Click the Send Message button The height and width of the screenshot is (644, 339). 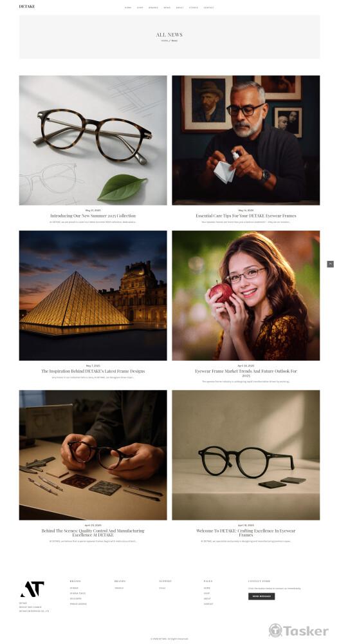[261, 596]
